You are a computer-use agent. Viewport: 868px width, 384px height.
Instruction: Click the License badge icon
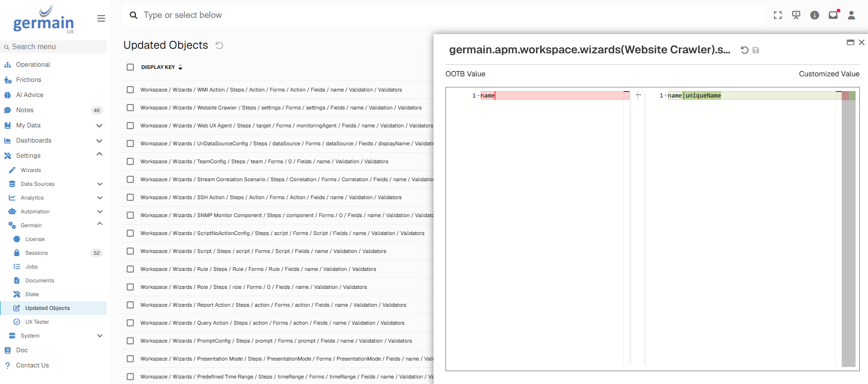click(17, 239)
